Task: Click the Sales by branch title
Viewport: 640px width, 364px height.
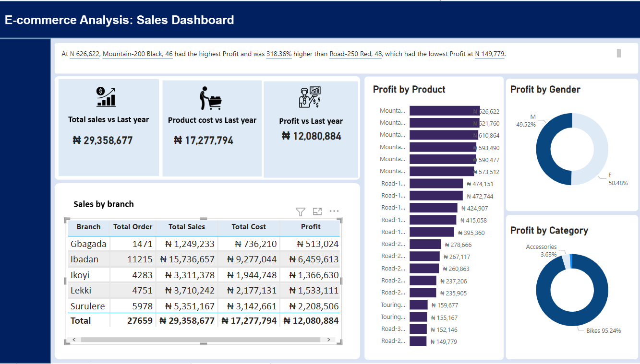Action: click(104, 204)
